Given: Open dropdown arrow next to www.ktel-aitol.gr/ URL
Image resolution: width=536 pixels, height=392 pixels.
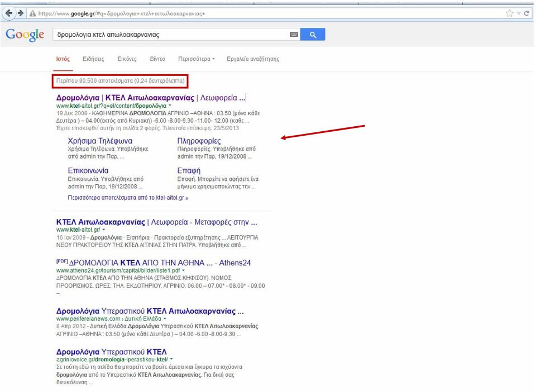Looking at the screenshot, I should point(104,230).
